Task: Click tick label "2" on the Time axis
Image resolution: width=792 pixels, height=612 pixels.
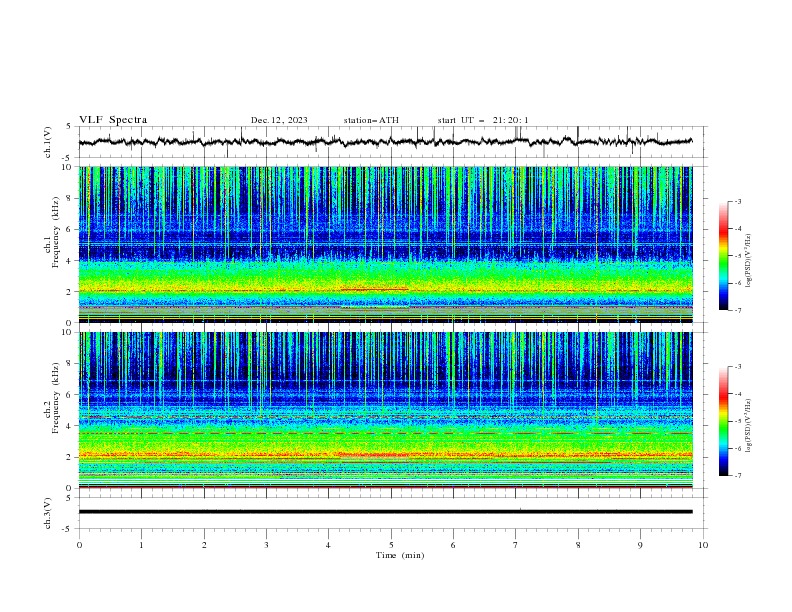Action: click(204, 545)
